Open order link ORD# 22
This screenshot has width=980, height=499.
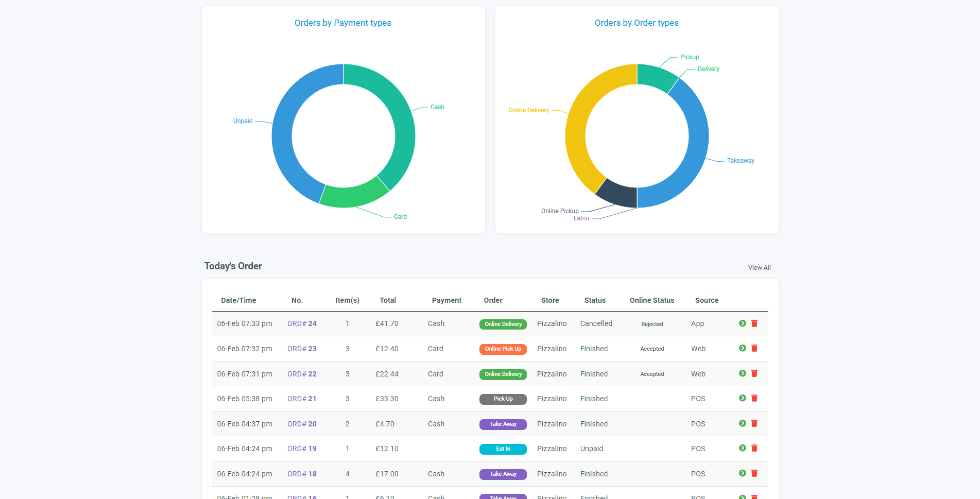click(x=302, y=374)
